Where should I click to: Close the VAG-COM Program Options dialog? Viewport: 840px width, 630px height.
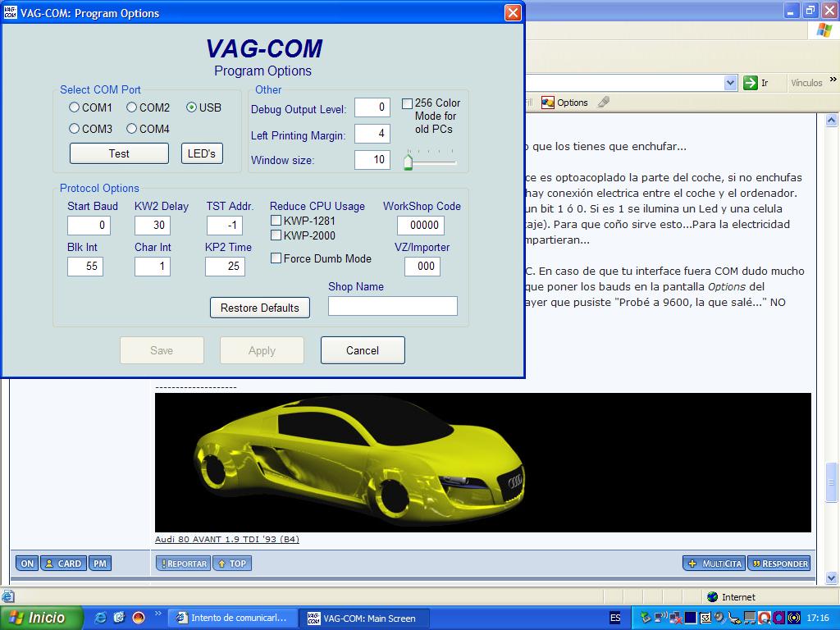[x=513, y=13]
